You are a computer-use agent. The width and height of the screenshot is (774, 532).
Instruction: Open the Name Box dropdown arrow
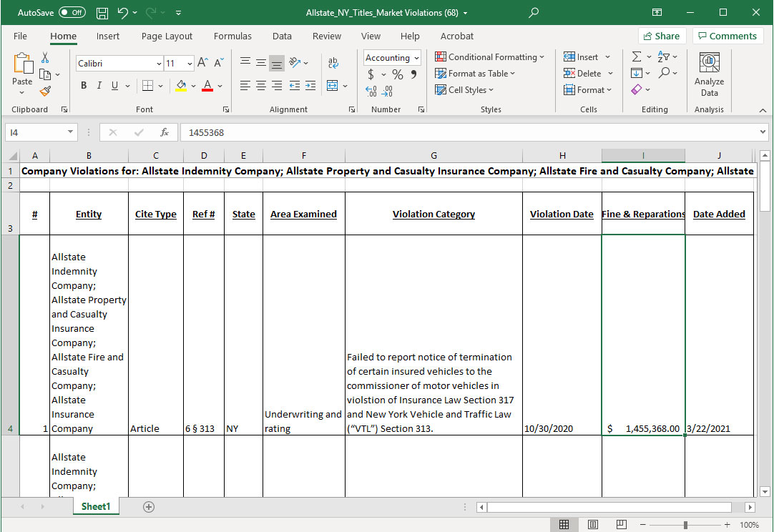click(70, 132)
